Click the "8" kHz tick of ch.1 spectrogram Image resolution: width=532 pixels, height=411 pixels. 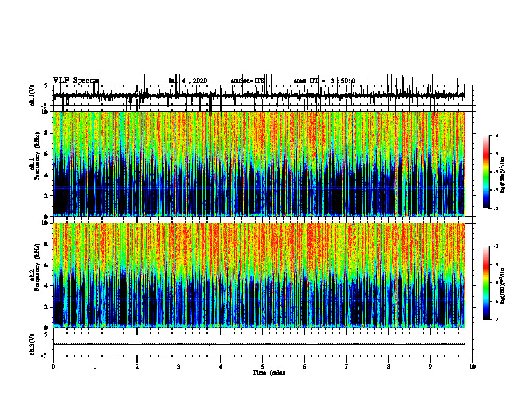[47, 133]
